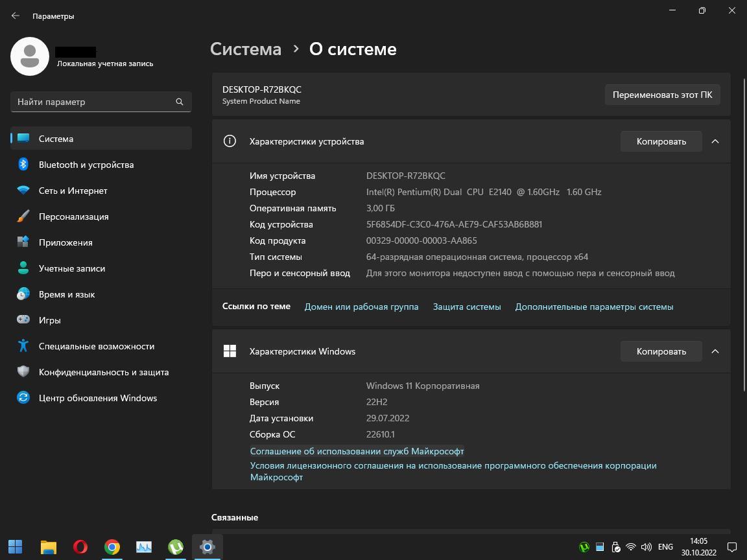Viewport: 747px width, 560px height.
Task: Open the Домен или рабочая группа link
Action: tap(362, 307)
